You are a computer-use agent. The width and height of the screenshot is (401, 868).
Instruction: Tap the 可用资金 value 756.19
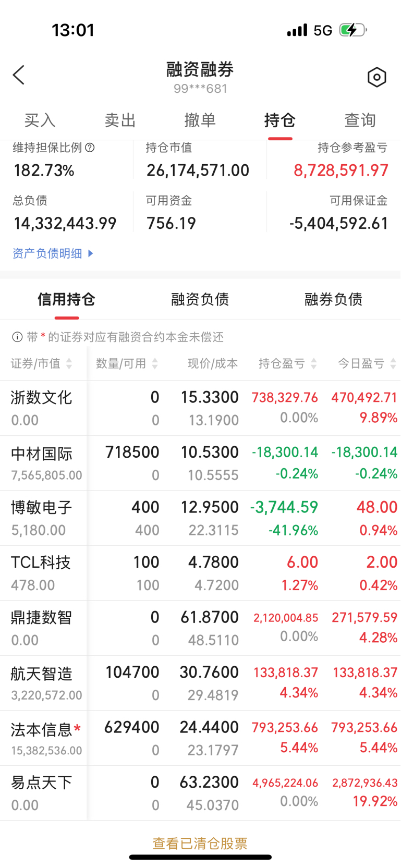pos(172,224)
